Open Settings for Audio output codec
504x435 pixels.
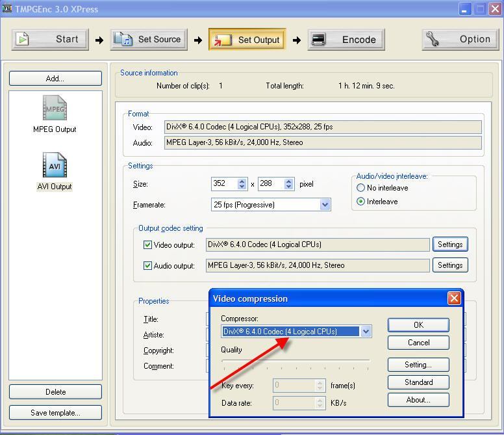[x=450, y=265]
